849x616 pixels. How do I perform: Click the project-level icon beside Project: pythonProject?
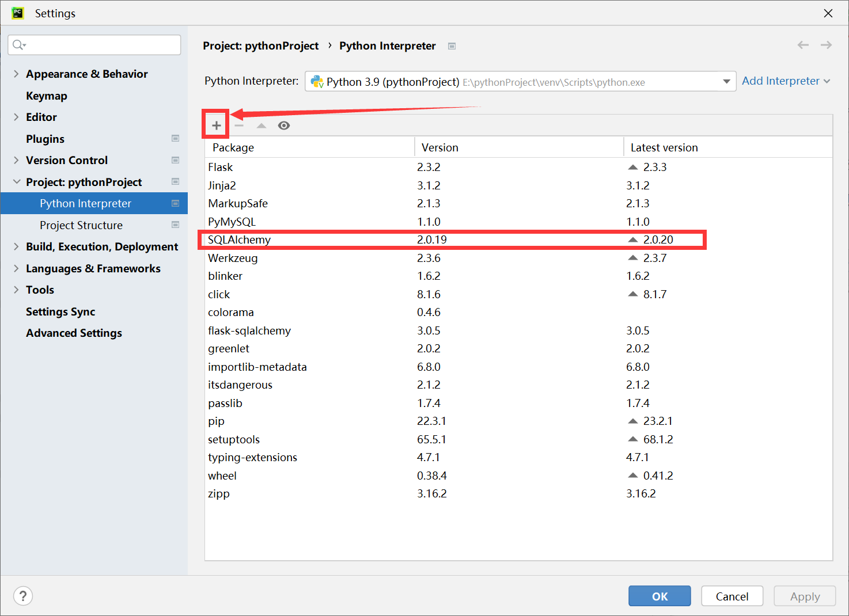coord(176,181)
